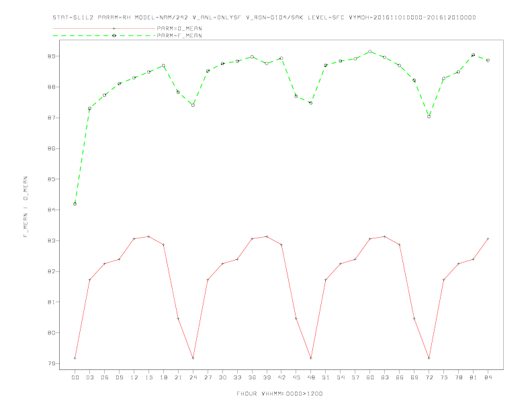Click the PARM=O_MEAN legend label

[x=179, y=28]
